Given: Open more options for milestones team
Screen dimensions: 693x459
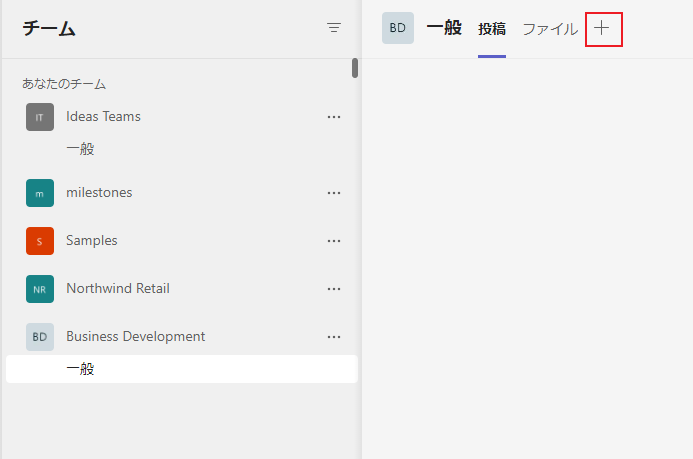Looking at the screenshot, I should tap(334, 193).
